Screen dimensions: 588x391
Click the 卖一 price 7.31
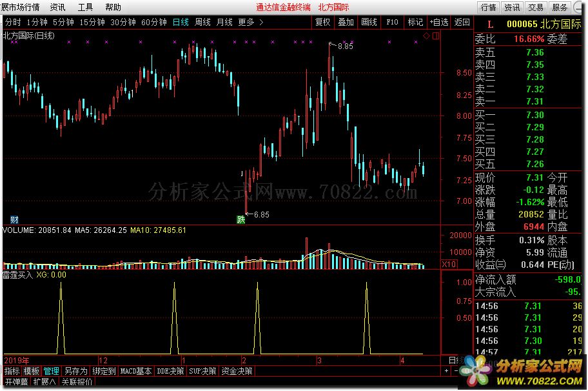pyautogui.click(x=534, y=101)
